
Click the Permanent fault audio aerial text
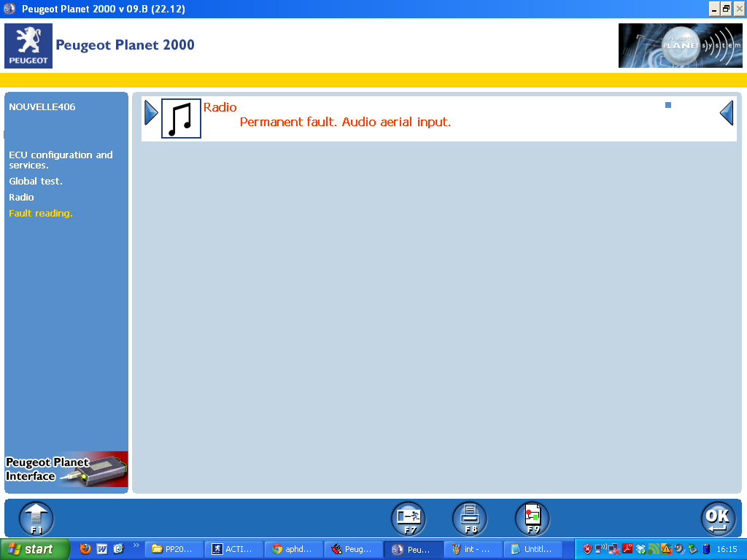[345, 122]
